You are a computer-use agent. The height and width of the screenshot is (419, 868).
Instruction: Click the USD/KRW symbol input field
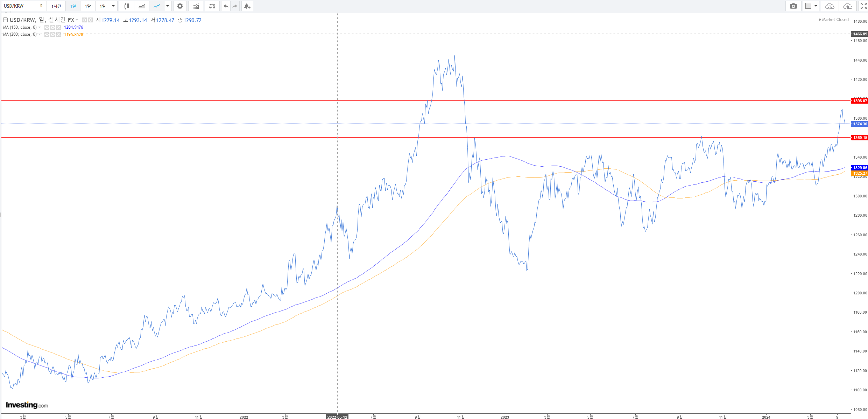point(18,6)
